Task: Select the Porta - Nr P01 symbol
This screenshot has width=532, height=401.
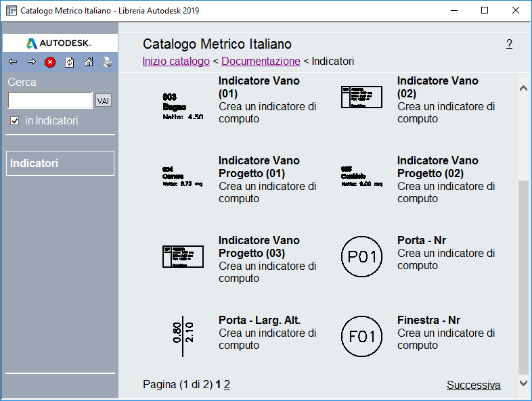Action: 361,257
